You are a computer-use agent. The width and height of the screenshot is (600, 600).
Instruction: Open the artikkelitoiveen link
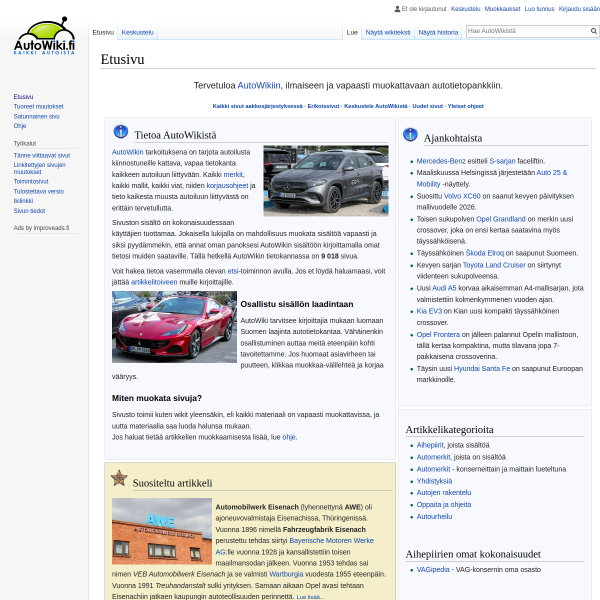pos(154,282)
